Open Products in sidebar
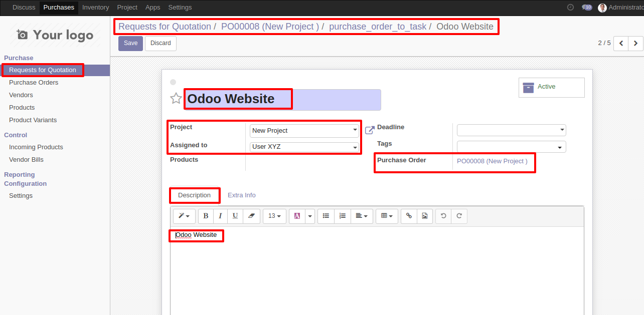Screen dimensions: 644x315 tap(22, 108)
